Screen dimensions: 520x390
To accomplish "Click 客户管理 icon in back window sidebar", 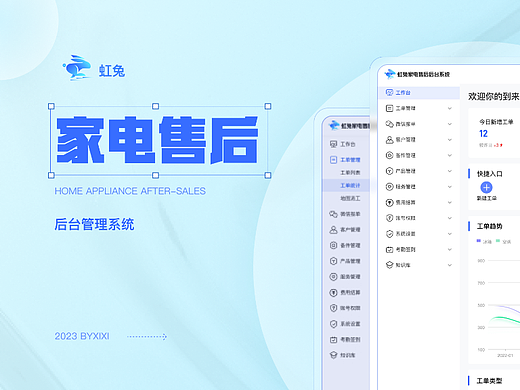I will 333,230.
